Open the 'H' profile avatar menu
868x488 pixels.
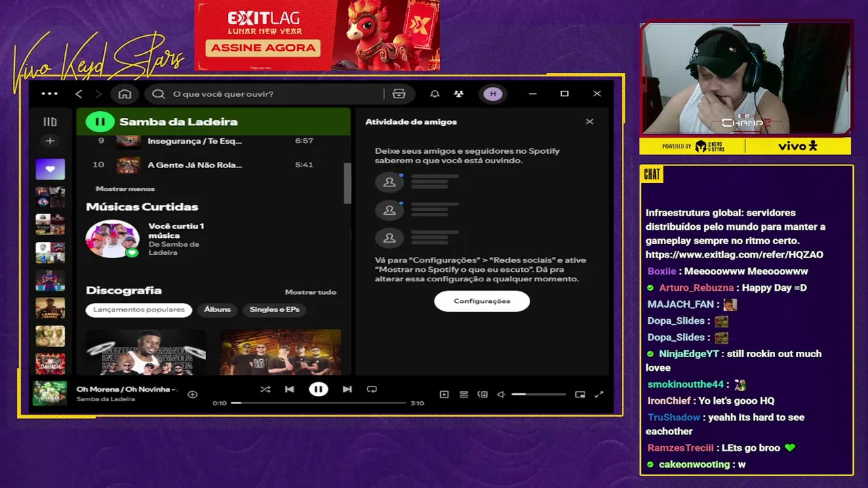tap(493, 94)
